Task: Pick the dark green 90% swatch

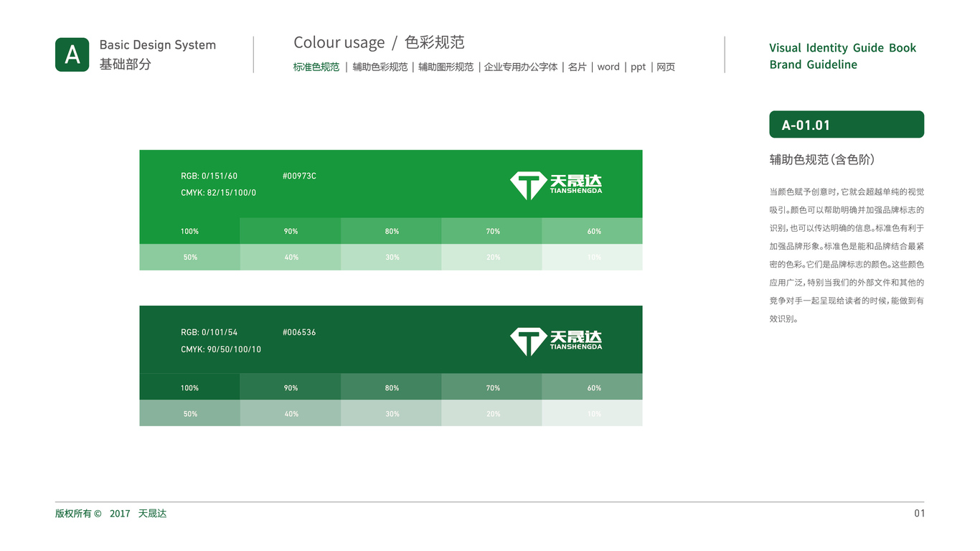Action: [x=291, y=387]
